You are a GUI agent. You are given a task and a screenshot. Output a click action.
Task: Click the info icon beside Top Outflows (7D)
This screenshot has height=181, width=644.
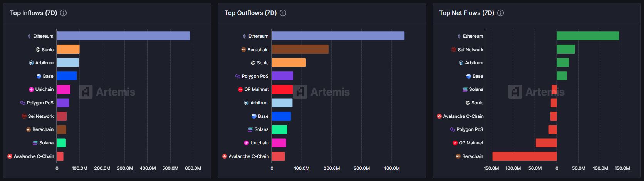283,13
